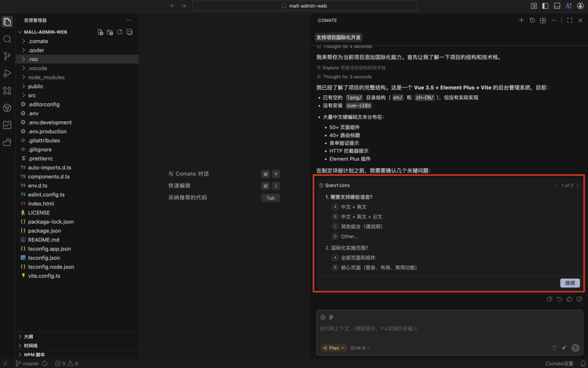The image size is (588, 368).
Task: Open Comate panel more options
Action: 554,20
